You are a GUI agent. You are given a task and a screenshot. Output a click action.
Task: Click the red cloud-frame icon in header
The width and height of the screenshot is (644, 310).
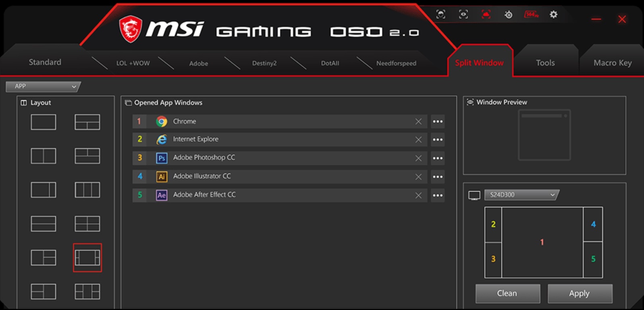tap(486, 15)
